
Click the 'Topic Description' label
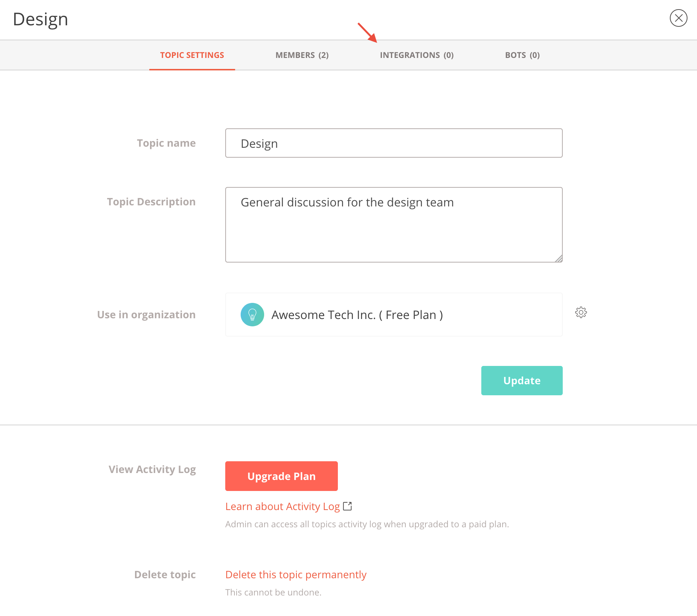click(x=151, y=202)
